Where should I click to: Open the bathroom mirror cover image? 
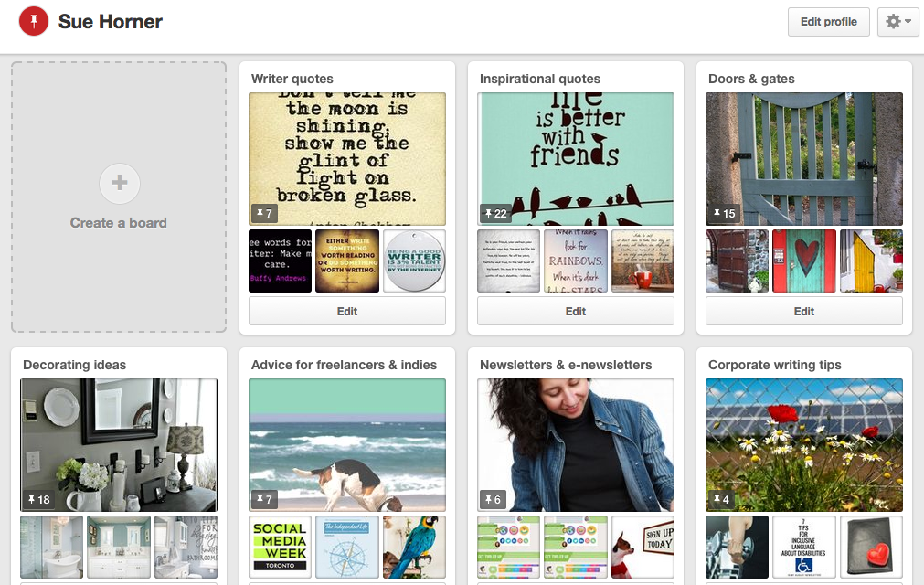pyautogui.click(x=119, y=445)
